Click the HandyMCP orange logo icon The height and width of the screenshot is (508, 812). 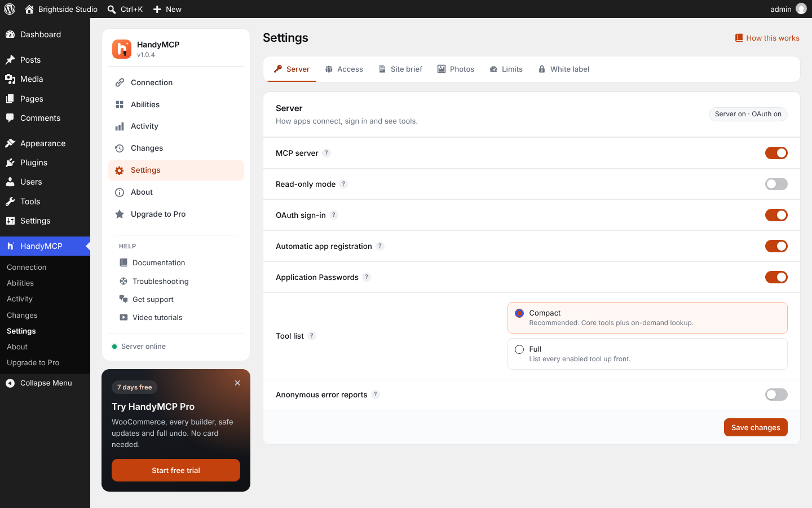tap(122, 49)
